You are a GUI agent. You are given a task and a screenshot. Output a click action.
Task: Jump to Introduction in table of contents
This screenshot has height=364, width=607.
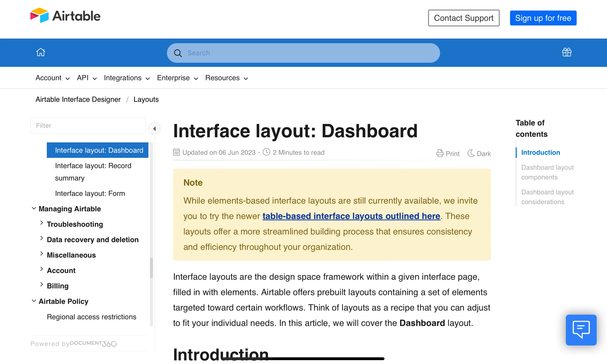tap(541, 152)
